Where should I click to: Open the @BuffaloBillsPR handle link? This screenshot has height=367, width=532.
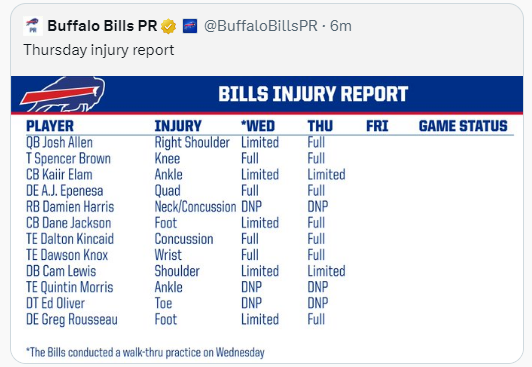(x=261, y=26)
